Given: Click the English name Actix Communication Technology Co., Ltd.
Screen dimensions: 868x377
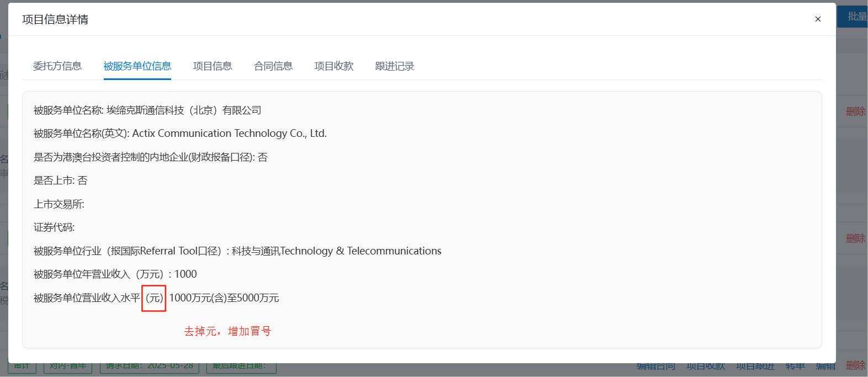Looking at the screenshot, I should click(x=230, y=134).
